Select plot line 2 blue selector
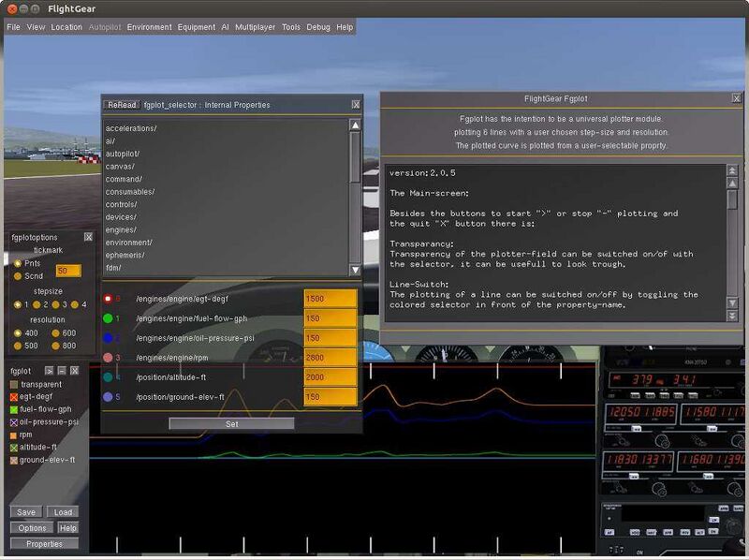This screenshot has width=749, height=560. [x=108, y=338]
